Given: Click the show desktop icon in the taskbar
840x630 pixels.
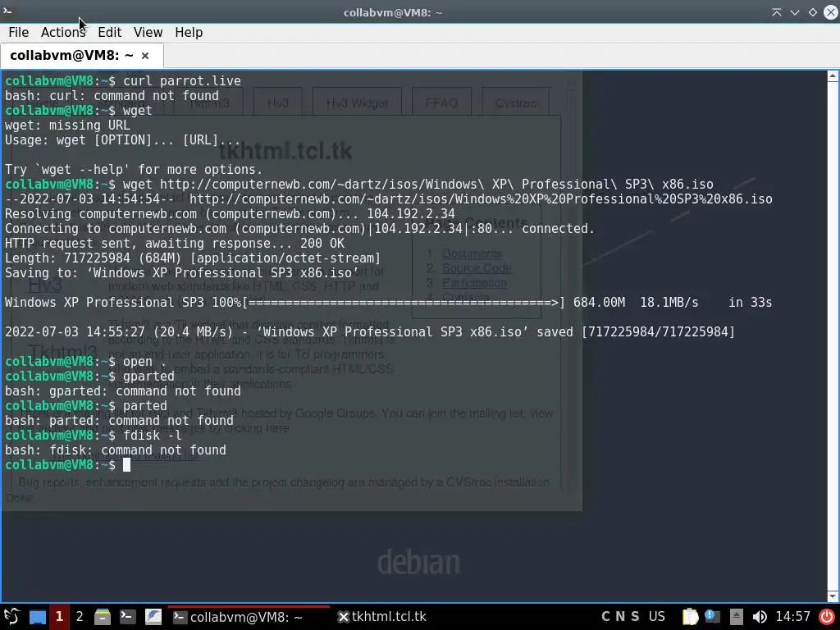Looking at the screenshot, I should pyautogui.click(x=37, y=617).
